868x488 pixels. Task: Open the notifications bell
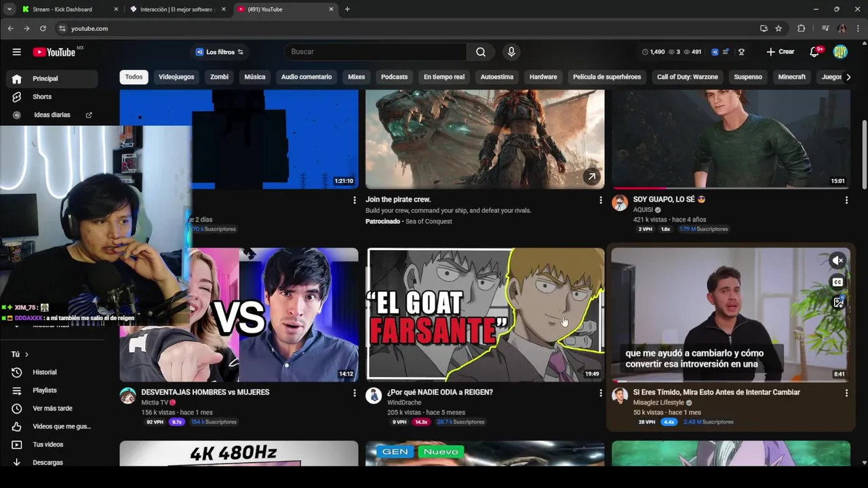(x=815, y=52)
